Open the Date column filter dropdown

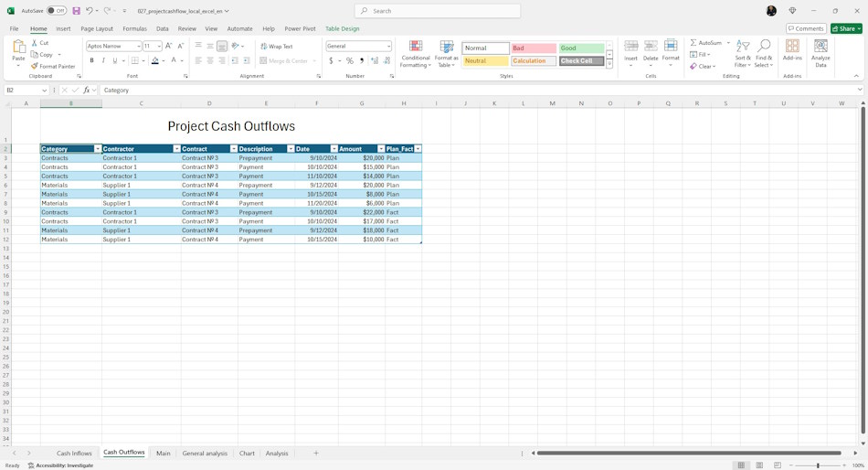[333, 148]
